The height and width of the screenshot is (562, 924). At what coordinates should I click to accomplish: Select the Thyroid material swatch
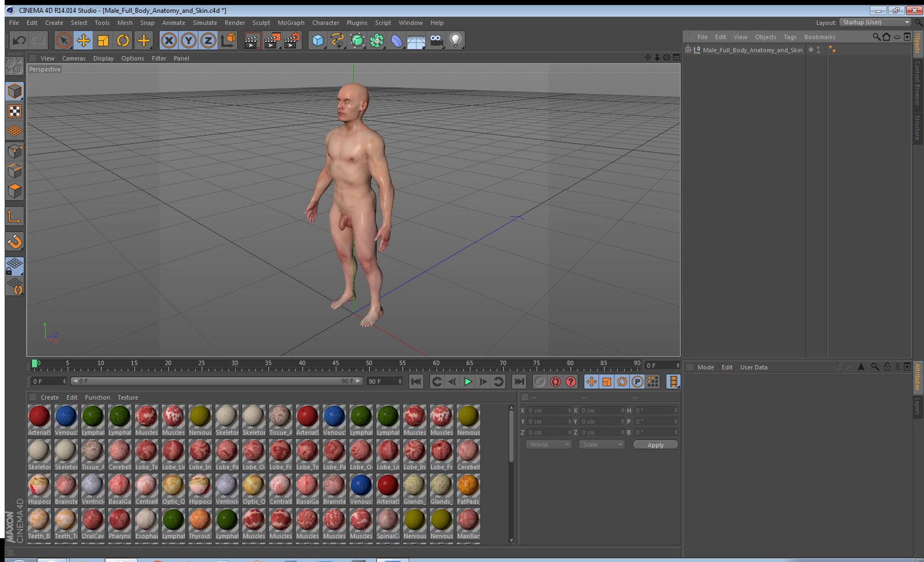(x=200, y=524)
